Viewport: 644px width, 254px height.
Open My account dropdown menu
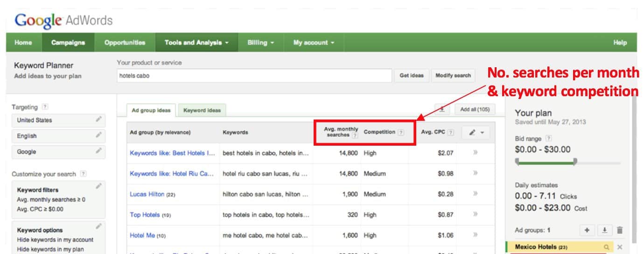tap(314, 42)
